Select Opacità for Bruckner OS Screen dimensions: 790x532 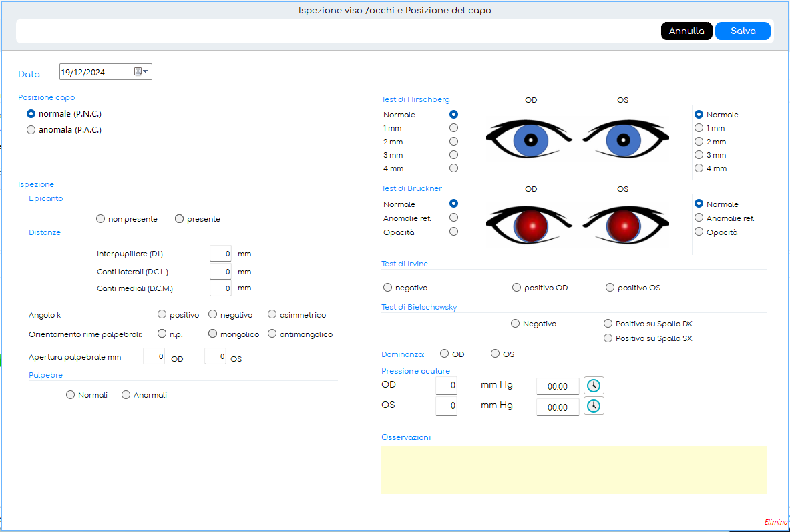tap(699, 232)
